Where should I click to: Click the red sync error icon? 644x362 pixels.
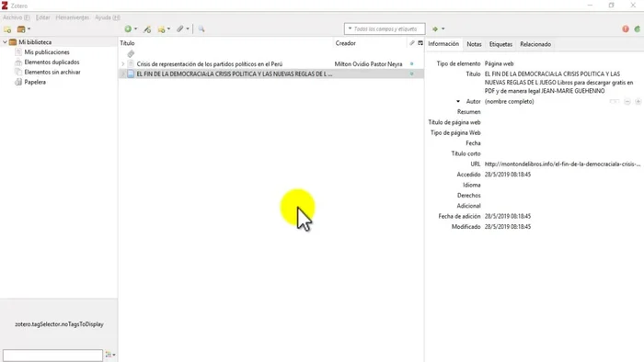coord(626,29)
